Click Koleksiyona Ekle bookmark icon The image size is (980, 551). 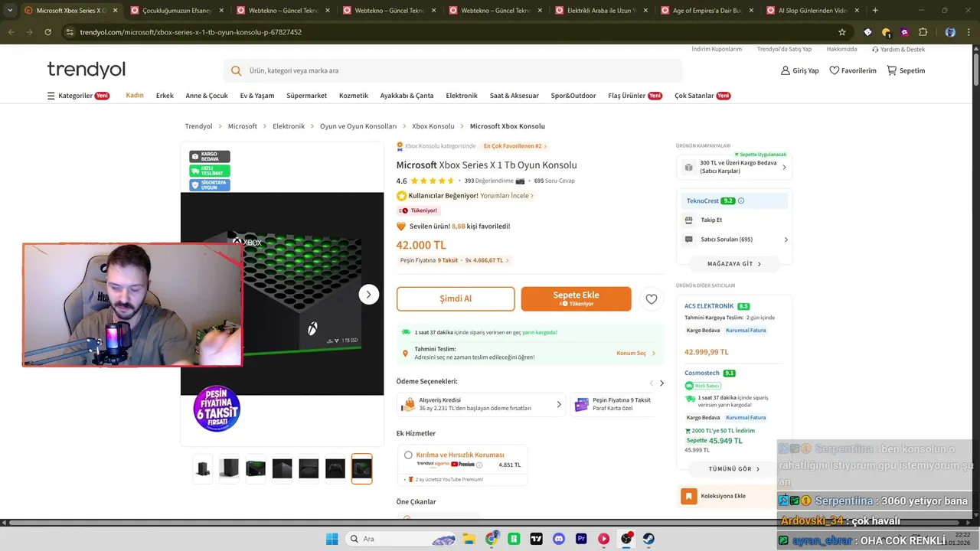[689, 496]
